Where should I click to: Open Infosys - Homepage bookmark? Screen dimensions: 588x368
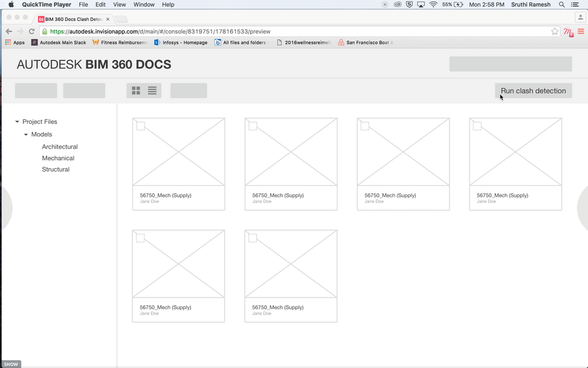click(x=181, y=42)
